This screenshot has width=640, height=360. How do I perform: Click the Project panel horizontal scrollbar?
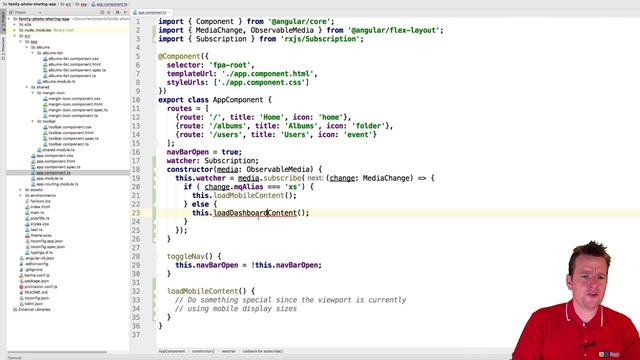click(x=58, y=352)
